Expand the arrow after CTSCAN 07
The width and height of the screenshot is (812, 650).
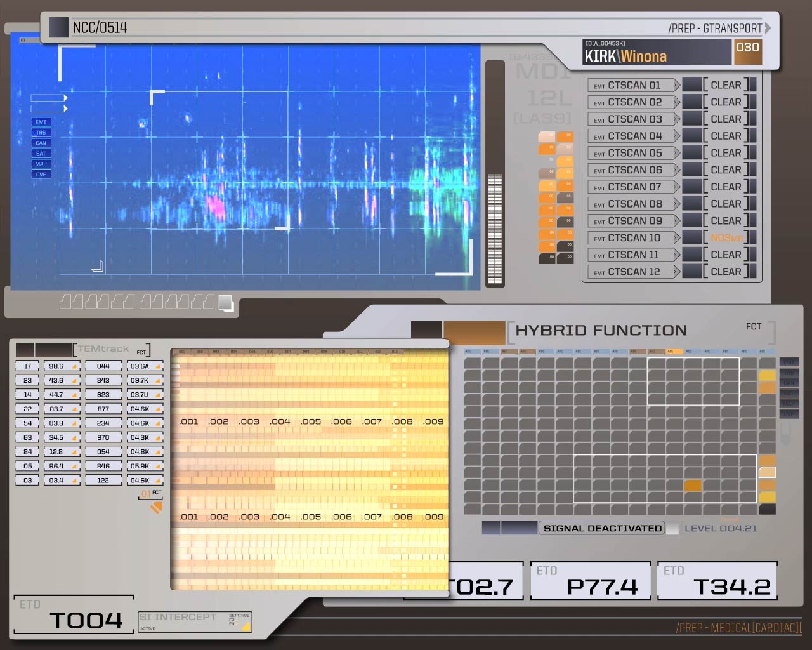[x=677, y=187]
